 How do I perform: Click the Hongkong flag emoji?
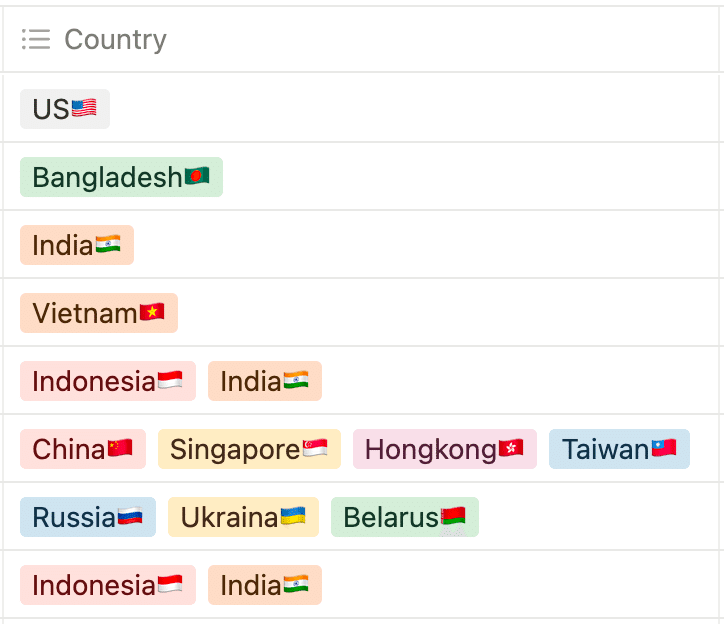click(x=511, y=448)
